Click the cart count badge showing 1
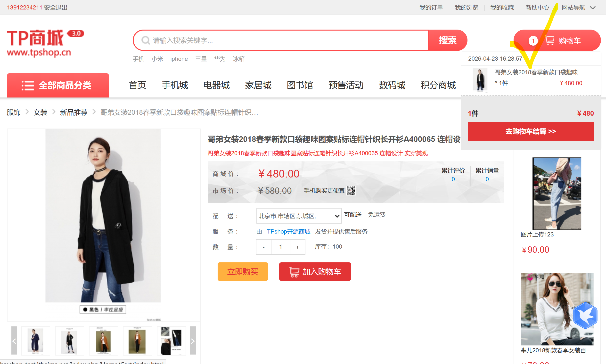The width and height of the screenshot is (606, 364). coord(533,41)
